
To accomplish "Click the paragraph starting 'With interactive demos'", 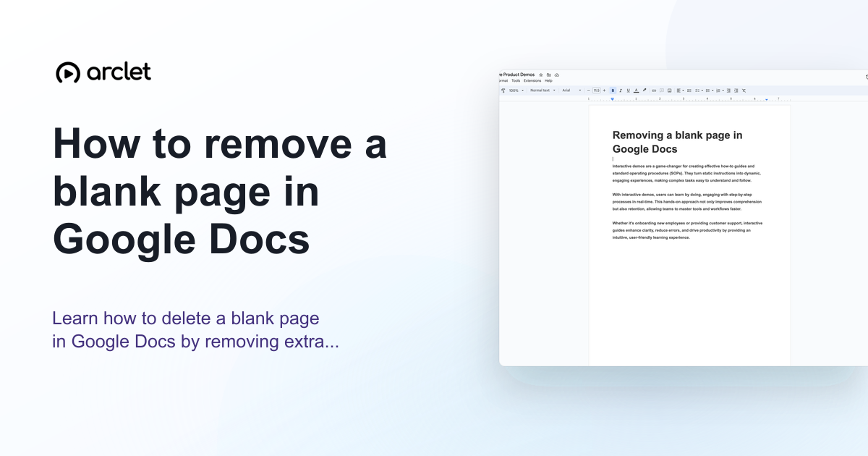I will [x=686, y=202].
